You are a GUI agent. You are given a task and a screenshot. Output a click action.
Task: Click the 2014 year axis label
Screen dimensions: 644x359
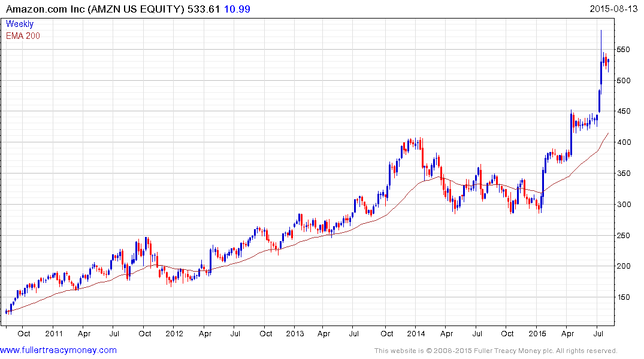click(416, 333)
